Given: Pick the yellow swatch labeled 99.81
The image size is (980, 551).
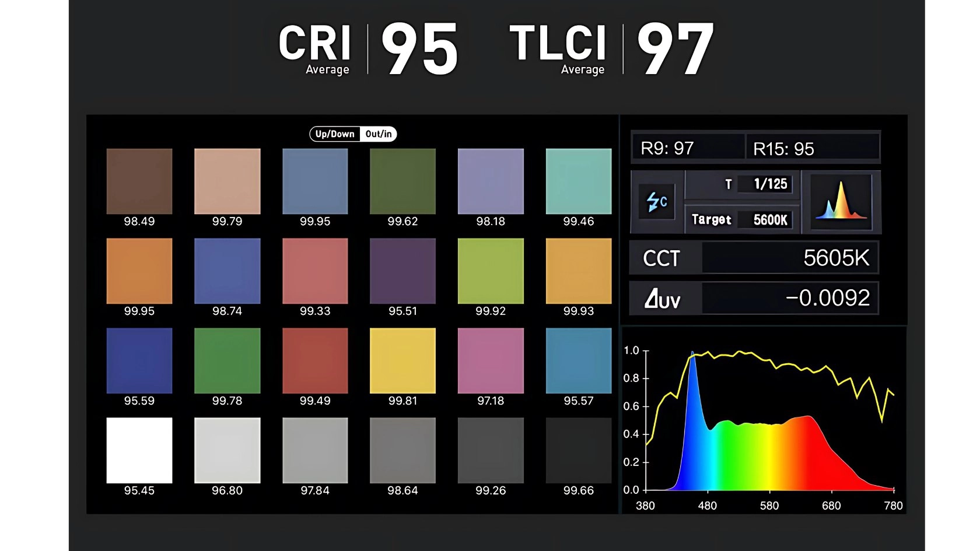Looking at the screenshot, I should pos(402,360).
